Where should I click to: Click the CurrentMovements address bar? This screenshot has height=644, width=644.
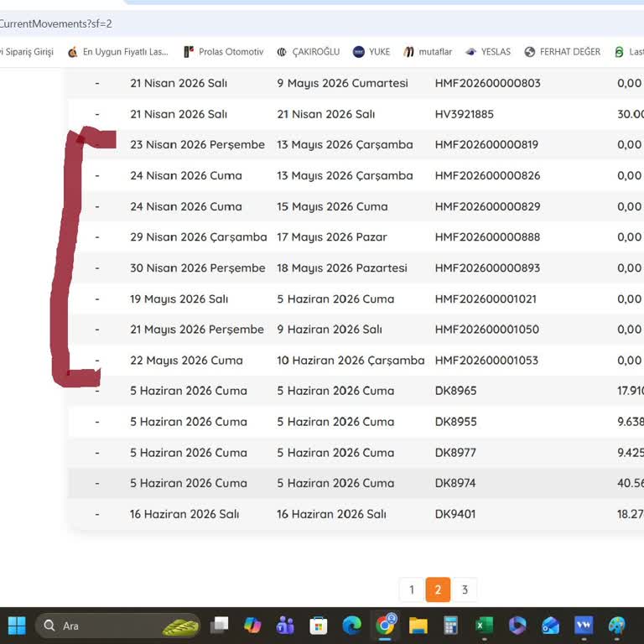(322, 23)
